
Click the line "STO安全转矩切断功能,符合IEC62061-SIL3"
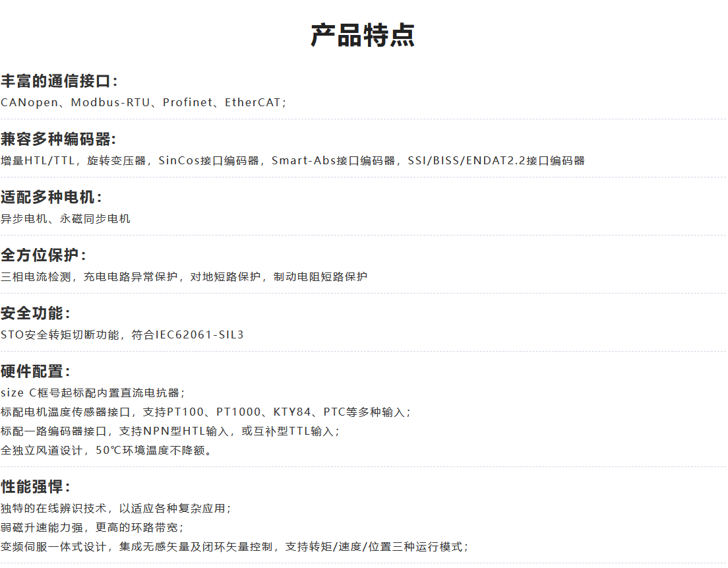coord(122,335)
